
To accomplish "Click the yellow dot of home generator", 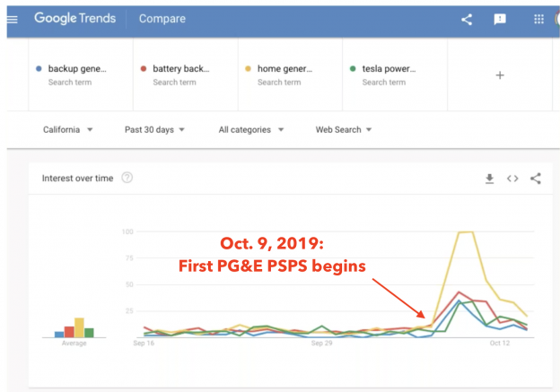I will pos(248,68).
